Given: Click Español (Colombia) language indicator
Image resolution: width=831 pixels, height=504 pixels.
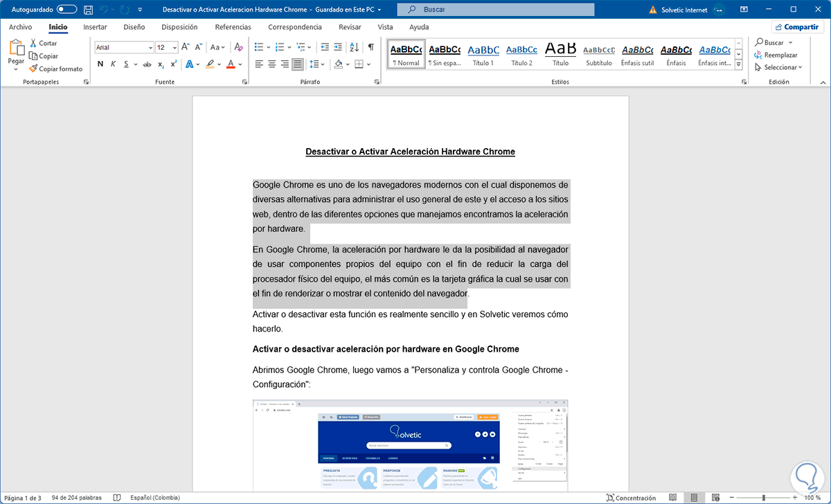Looking at the screenshot, I should pos(154,498).
